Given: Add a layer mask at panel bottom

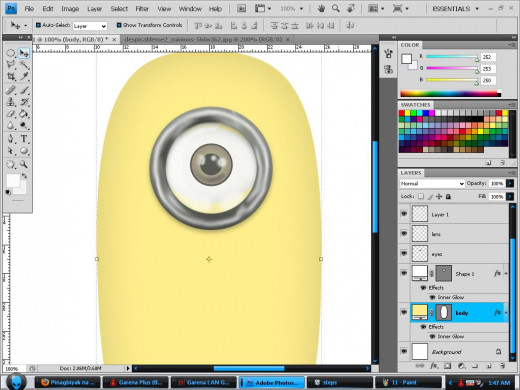Looking at the screenshot, I should coord(447,366).
